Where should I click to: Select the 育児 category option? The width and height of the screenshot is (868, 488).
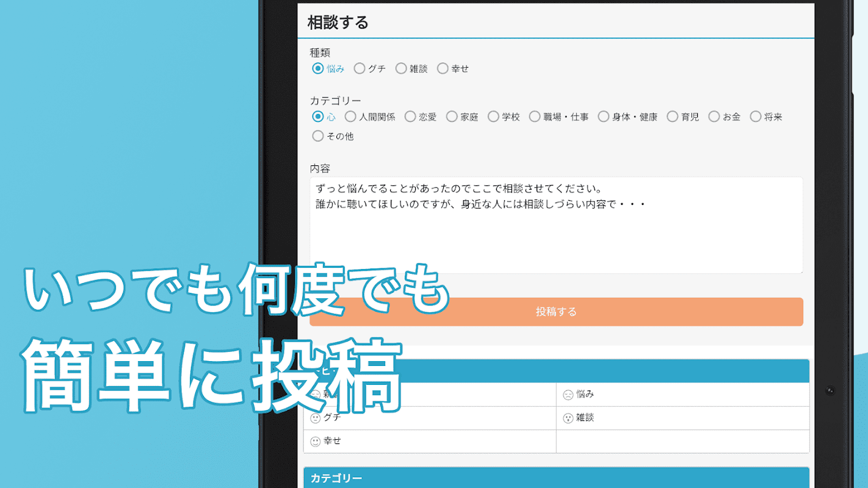coord(673,117)
